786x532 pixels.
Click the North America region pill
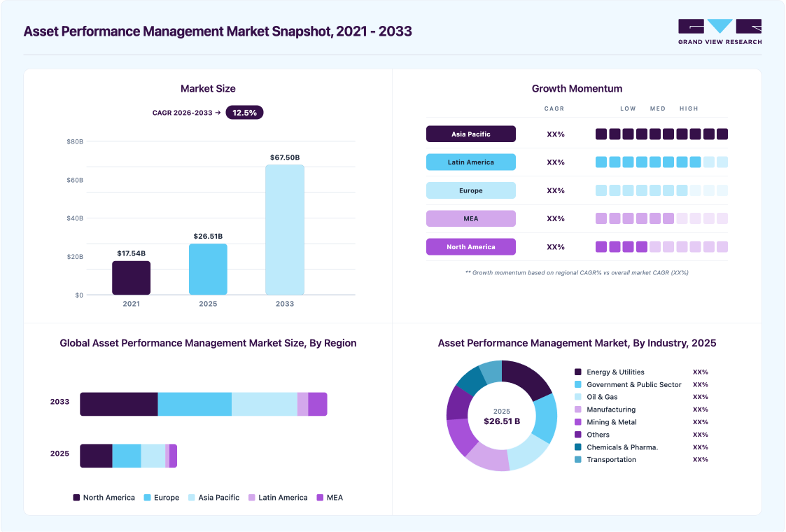[471, 246]
